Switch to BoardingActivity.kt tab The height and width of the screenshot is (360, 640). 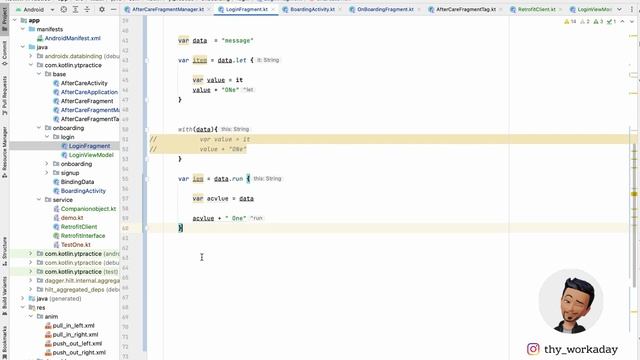point(312,9)
